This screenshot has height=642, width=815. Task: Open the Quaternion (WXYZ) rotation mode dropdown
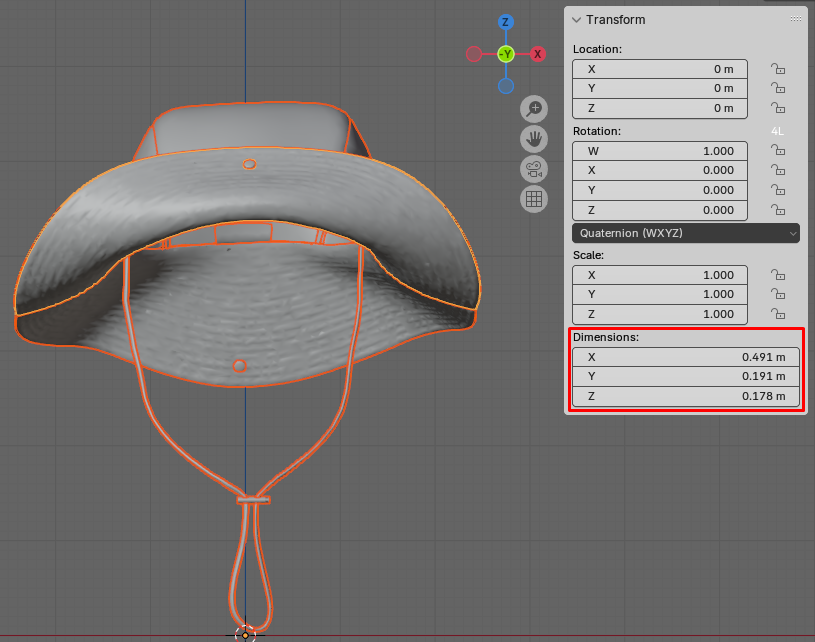[x=686, y=233]
